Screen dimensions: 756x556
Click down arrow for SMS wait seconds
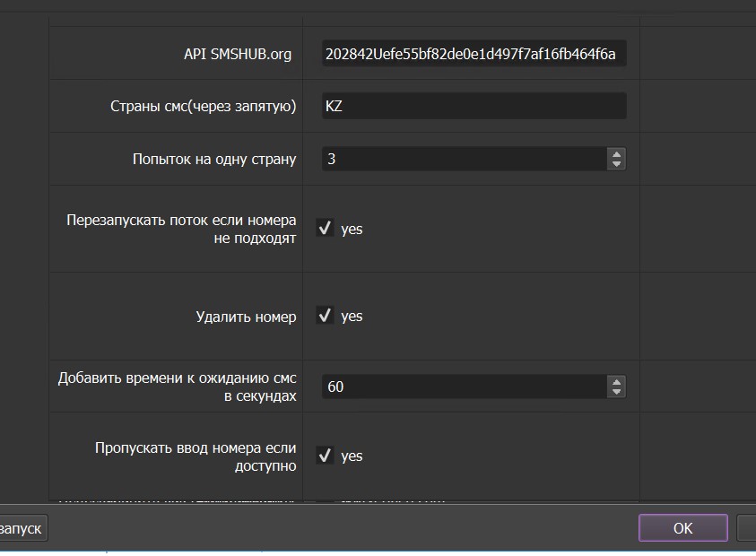616,392
